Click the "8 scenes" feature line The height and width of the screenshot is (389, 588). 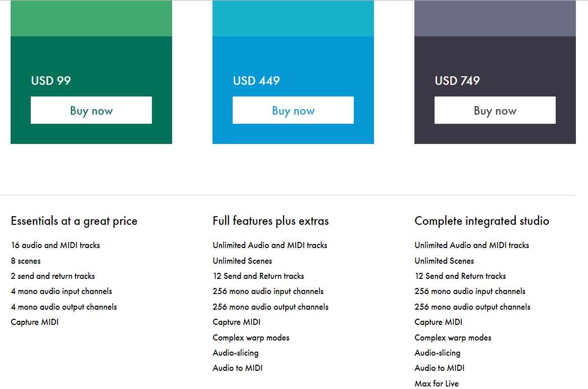pyautogui.click(x=26, y=261)
